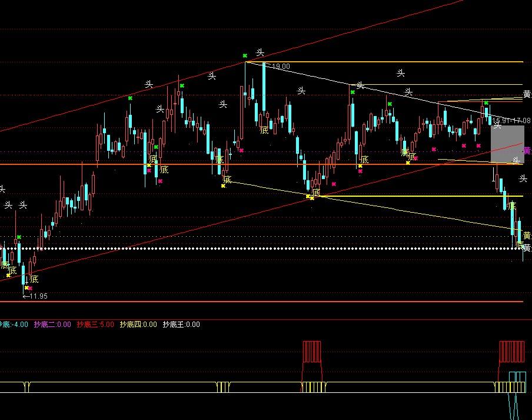532x420 pixels.
Task: Click the 11.95 low price label
Action: pyautogui.click(x=36, y=296)
